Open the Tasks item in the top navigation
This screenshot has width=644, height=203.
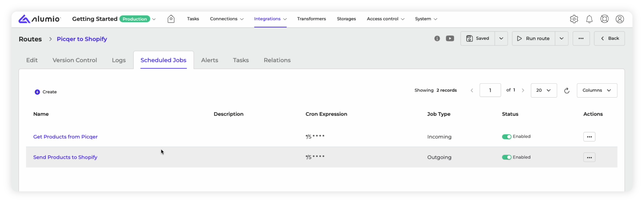[193, 19]
